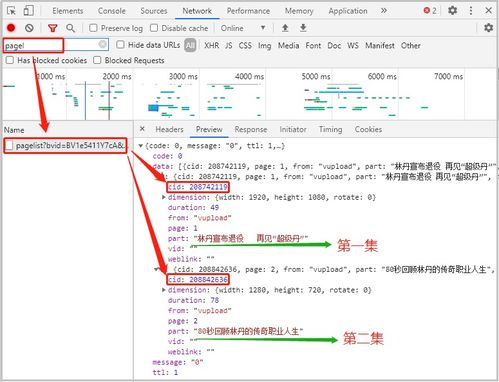Enable the Preserve log checkbox
Viewport: 499px width, 382px height.
point(93,28)
